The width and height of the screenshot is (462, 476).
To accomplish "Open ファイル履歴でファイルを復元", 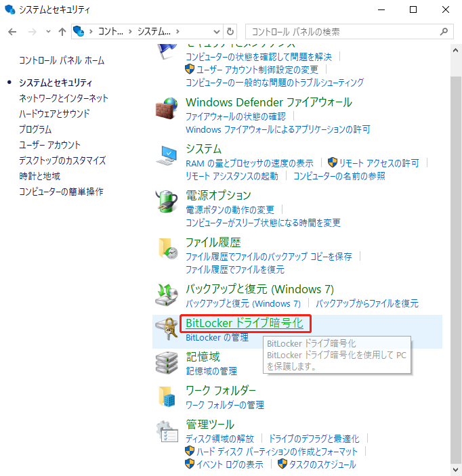I will click(x=235, y=269).
